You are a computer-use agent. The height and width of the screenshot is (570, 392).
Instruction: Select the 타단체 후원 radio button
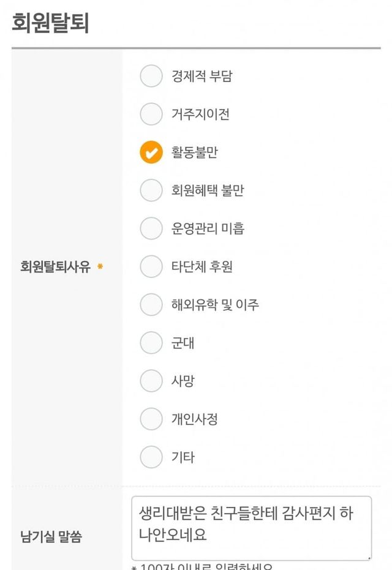click(x=151, y=266)
